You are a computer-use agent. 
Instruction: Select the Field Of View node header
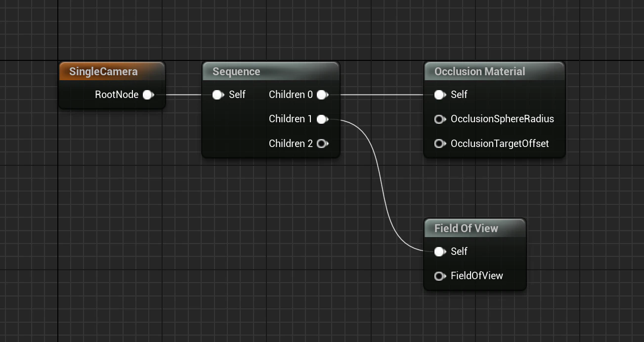[x=475, y=228]
